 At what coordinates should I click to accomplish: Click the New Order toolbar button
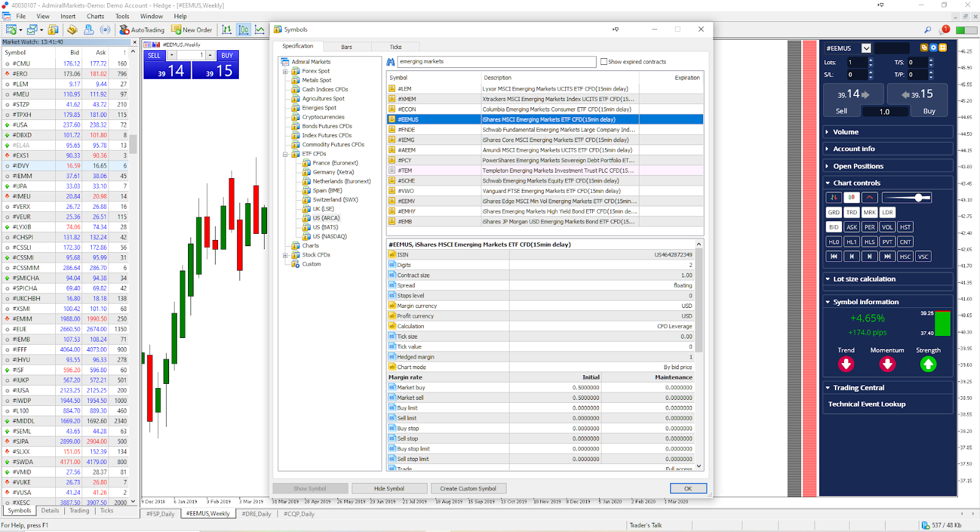(x=192, y=29)
